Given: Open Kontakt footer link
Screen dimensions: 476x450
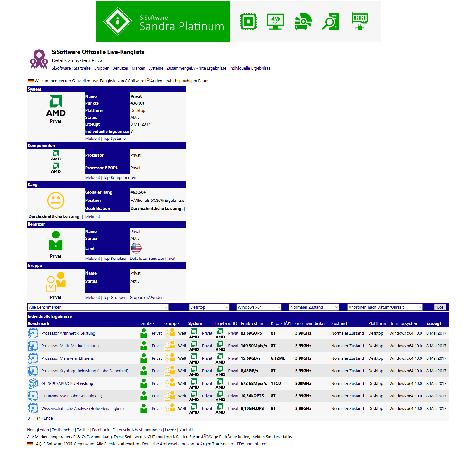Looking at the screenshot, I should coord(186,430).
